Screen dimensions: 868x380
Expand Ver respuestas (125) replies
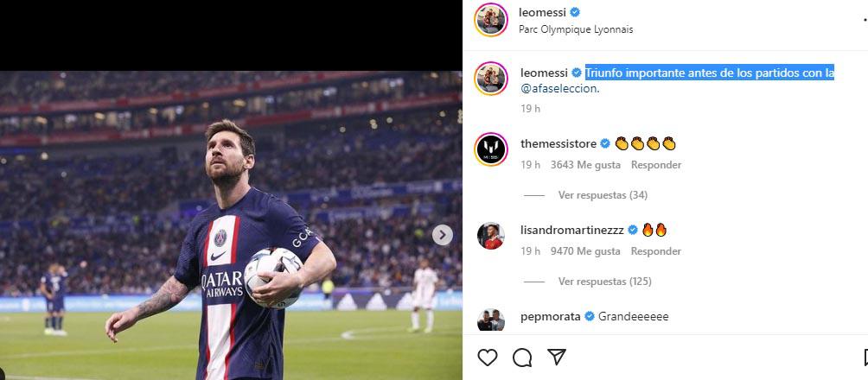(604, 282)
